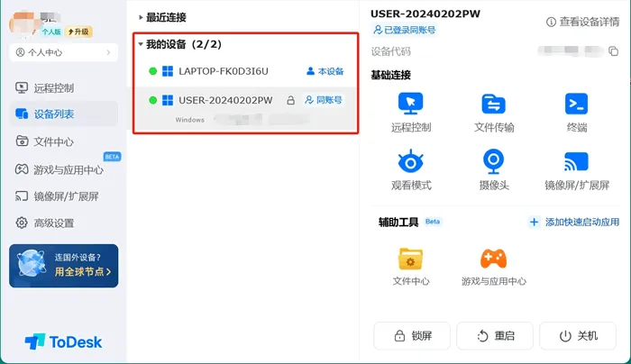Click the 本设备 tag
This screenshot has height=364, width=631.
[325, 71]
